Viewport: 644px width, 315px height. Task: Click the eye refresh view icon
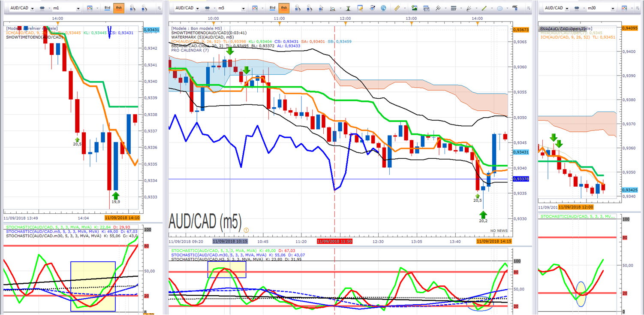click(372, 8)
